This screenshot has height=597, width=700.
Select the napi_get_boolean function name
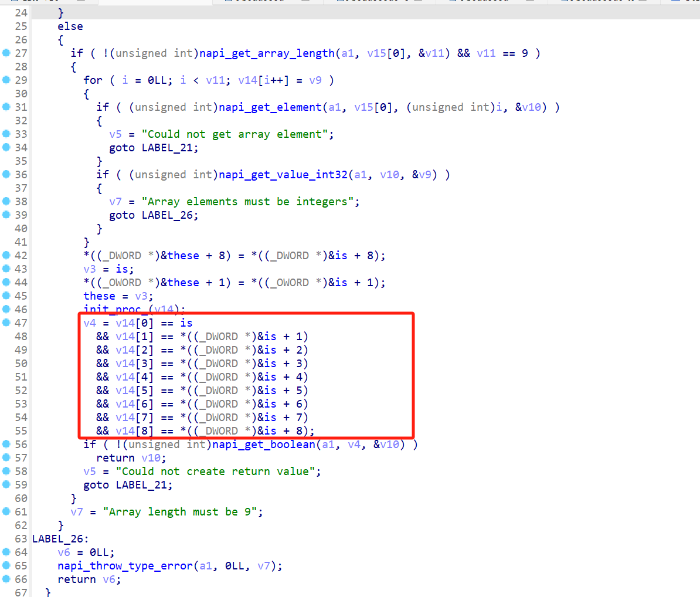pyautogui.click(x=263, y=445)
